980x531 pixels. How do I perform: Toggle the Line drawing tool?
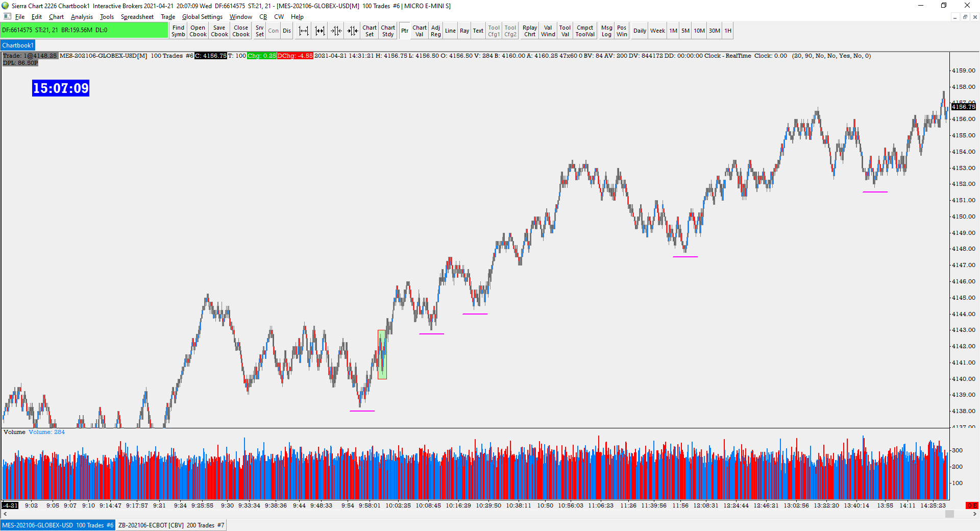pyautogui.click(x=450, y=31)
